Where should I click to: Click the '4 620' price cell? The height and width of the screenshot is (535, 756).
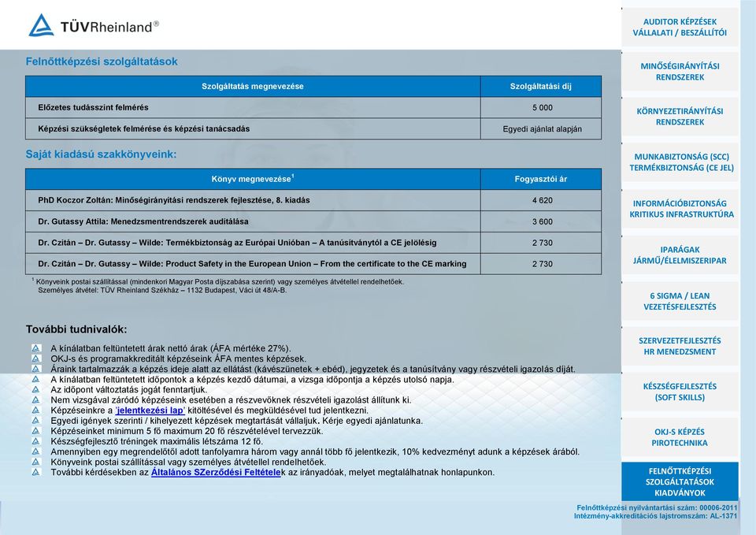(542, 200)
